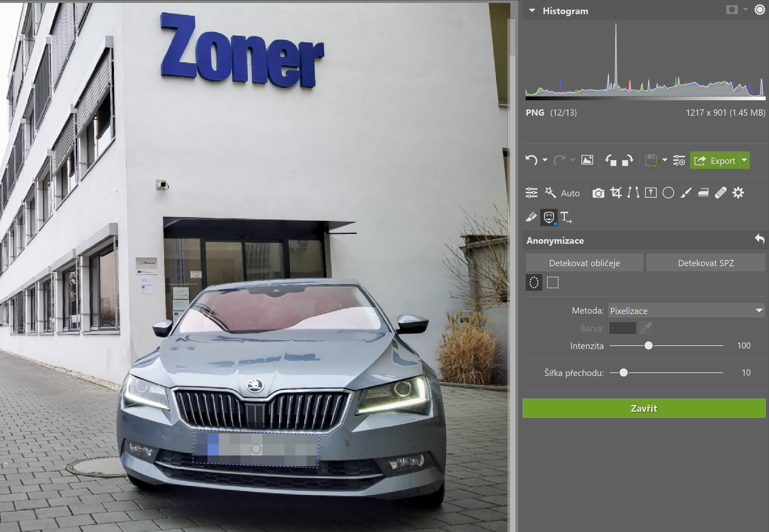
Task: Reset Anonymizace settings with back arrow
Action: (759, 239)
